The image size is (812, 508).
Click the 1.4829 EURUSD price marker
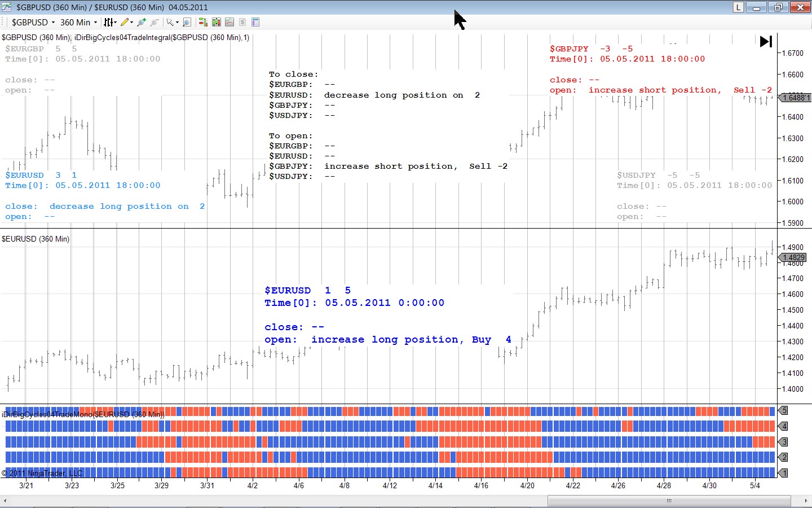click(793, 257)
